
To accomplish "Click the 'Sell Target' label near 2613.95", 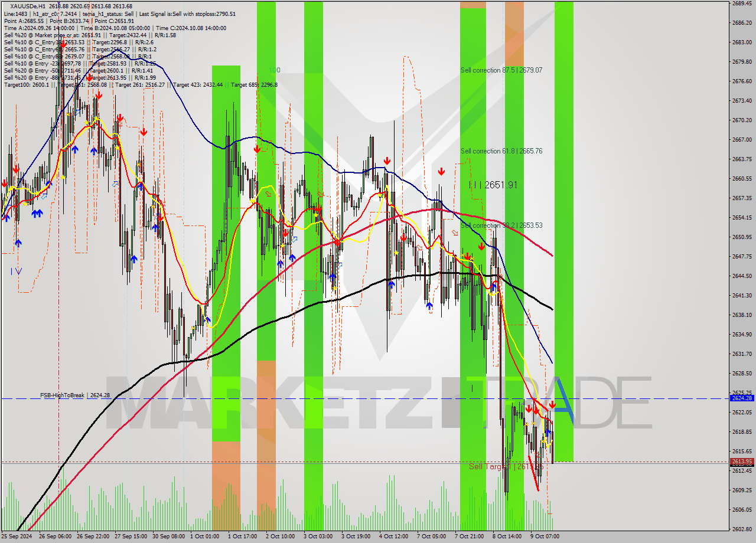I will click(x=506, y=467).
